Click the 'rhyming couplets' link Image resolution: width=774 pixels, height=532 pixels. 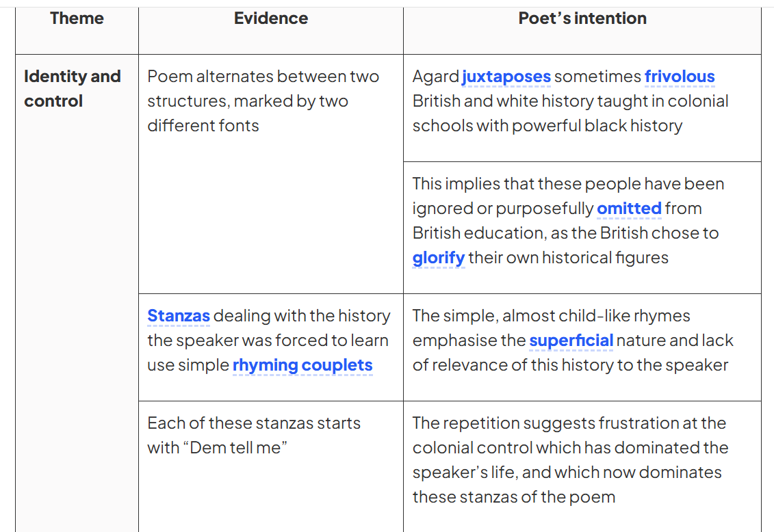302,365
